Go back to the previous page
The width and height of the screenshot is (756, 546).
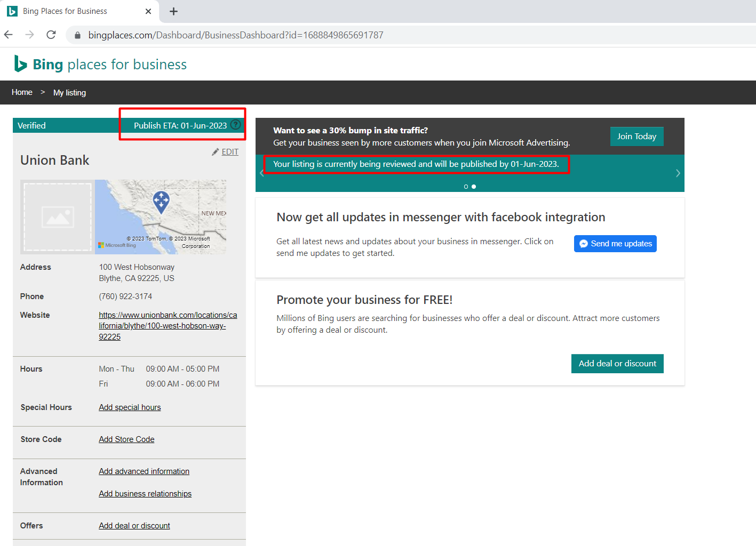click(9, 35)
